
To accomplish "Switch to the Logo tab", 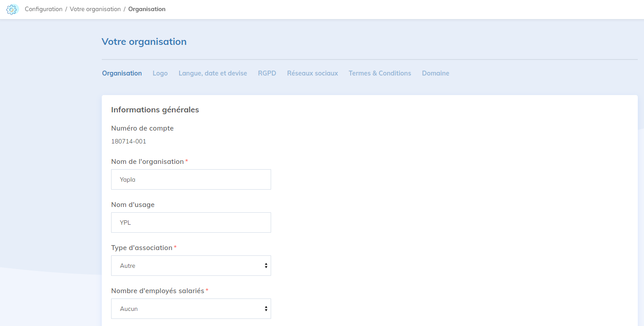I will pyautogui.click(x=160, y=73).
